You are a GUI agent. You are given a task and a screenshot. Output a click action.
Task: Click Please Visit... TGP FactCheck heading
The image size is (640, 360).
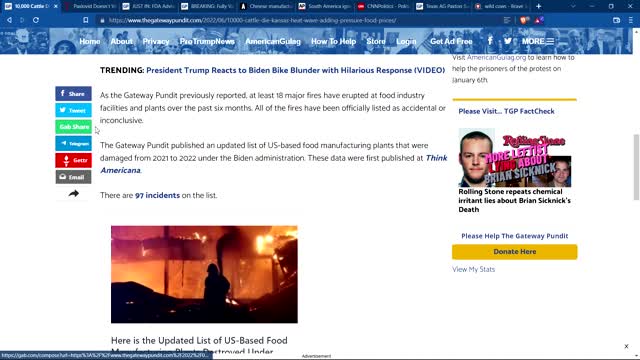506,111
